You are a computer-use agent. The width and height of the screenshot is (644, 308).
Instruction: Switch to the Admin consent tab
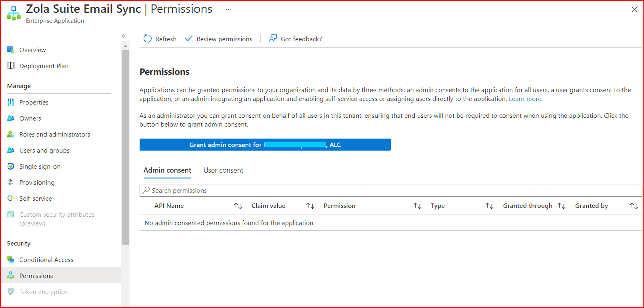pos(167,170)
